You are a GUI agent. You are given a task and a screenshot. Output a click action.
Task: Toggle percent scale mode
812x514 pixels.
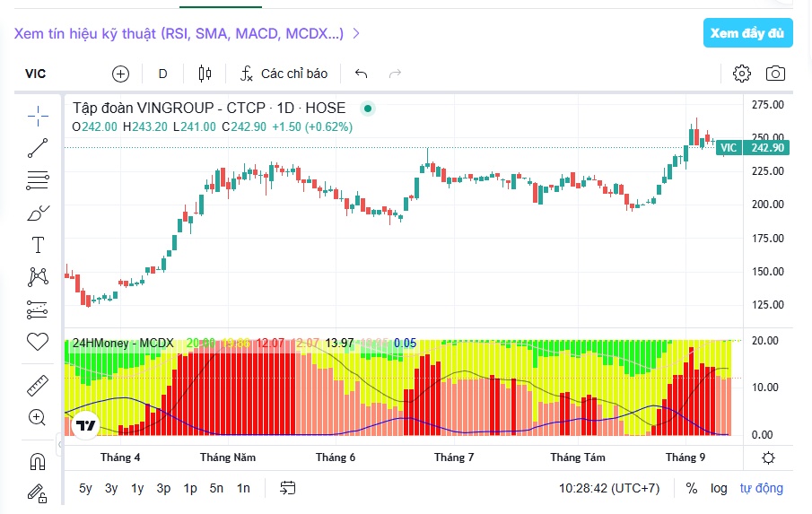692,488
